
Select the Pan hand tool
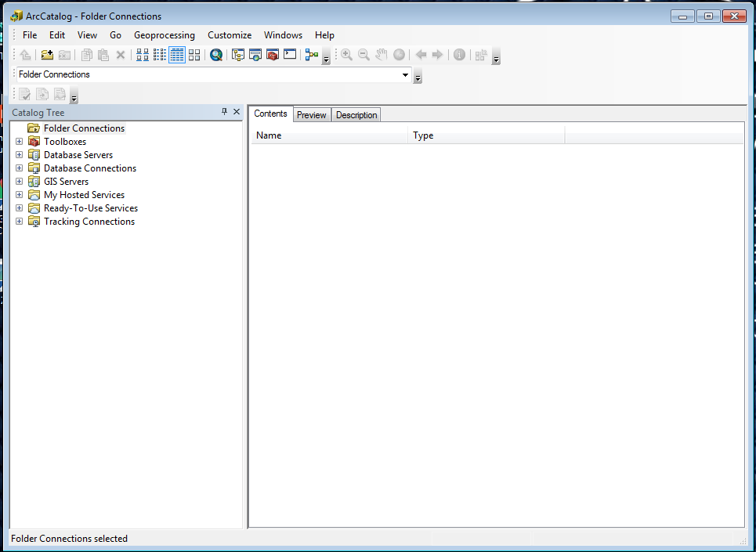coord(382,55)
